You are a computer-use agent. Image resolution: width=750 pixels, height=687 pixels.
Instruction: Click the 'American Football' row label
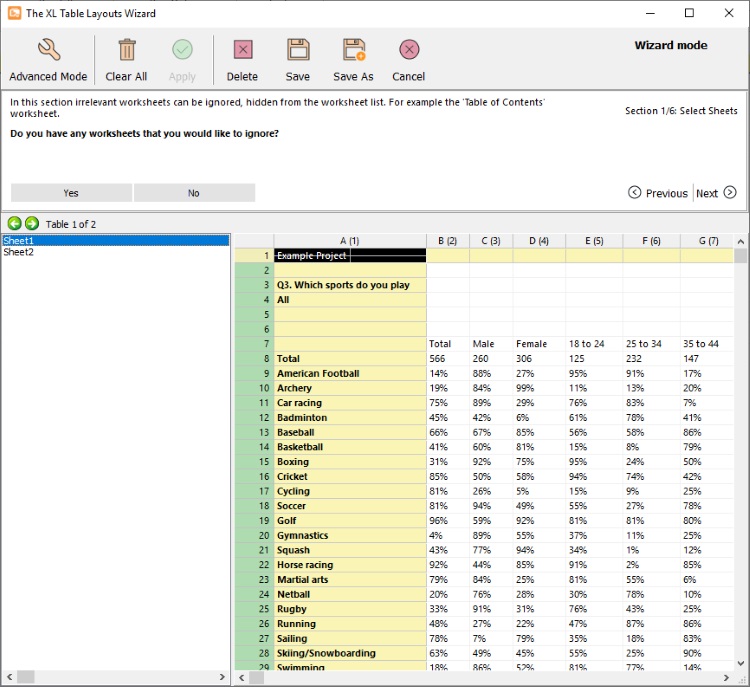(x=350, y=373)
